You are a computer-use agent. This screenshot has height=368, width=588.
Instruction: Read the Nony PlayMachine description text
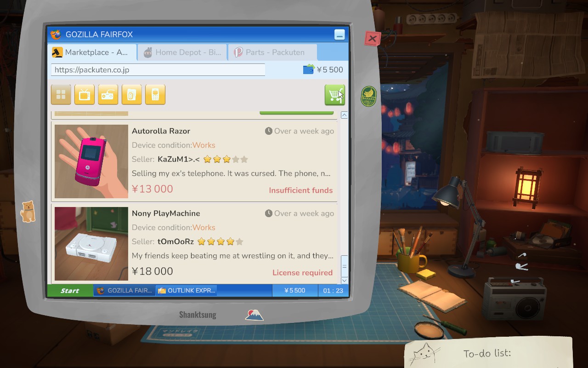click(232, 256)
